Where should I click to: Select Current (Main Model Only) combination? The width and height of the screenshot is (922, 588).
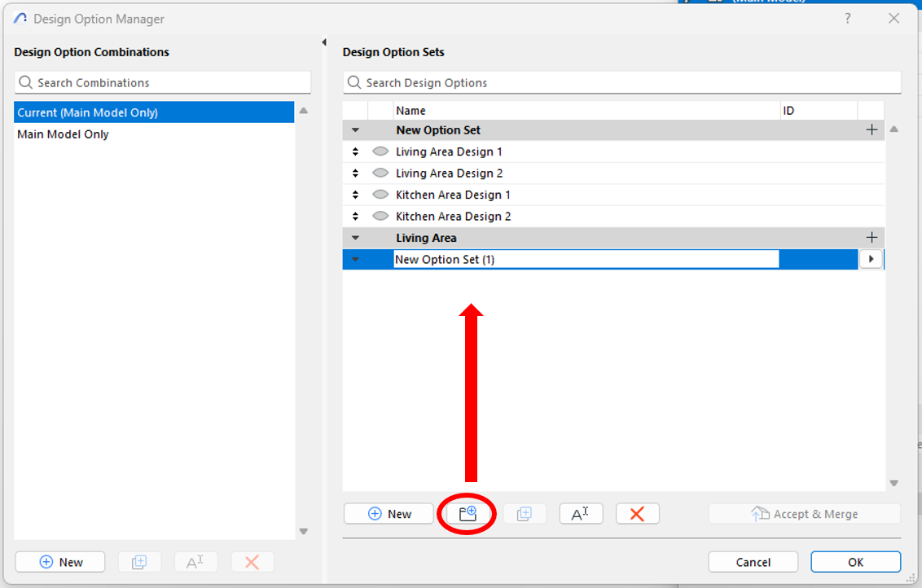click(88, 112)
